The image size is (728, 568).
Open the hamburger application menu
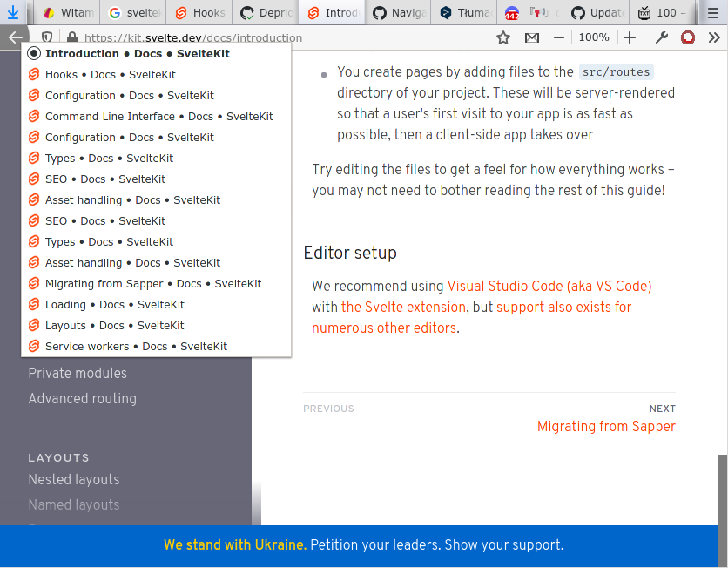[x=713, y=13]
